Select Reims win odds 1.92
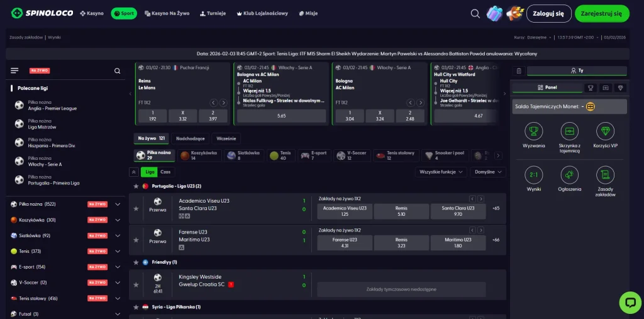Viewport: 644px width, 319px height. coord(152,116)
